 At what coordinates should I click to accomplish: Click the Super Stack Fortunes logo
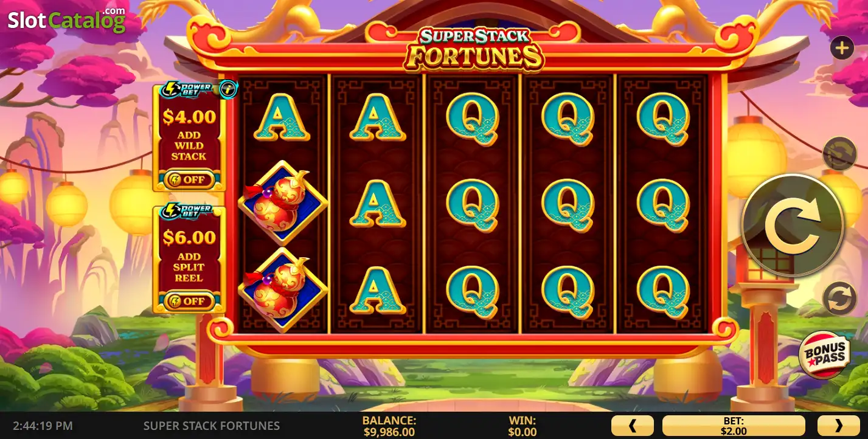pos(474,49)
